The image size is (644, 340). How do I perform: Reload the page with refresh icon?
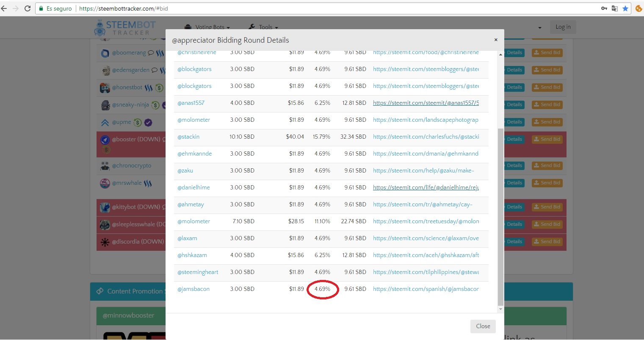click(28, 8)
